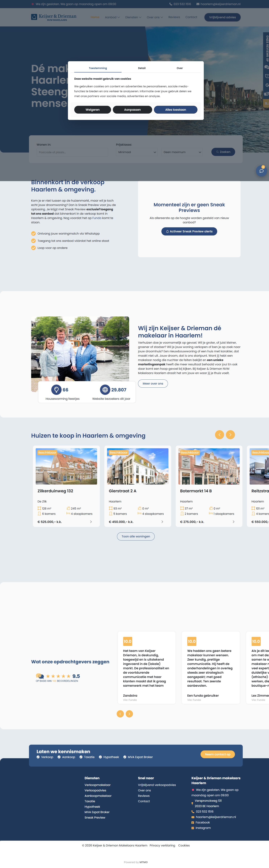Image resolution: width=269 pixels, height=868 pixels.
Task: Click the footer phone icon
Action: [193, 812]
